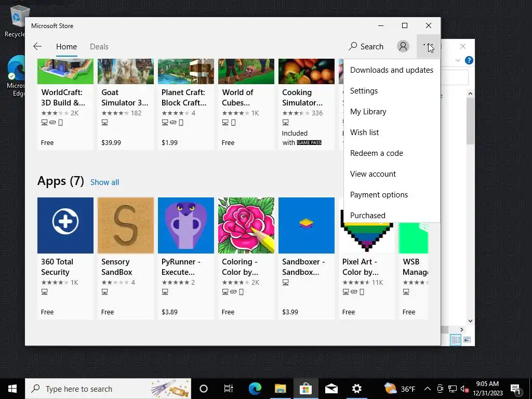
Task: Close the See more ellipsis menu button
Action: [428, 46]
